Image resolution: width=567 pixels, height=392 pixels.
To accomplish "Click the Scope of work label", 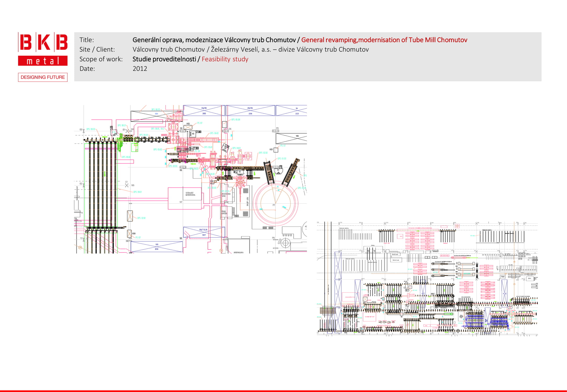I will (101, 59).
